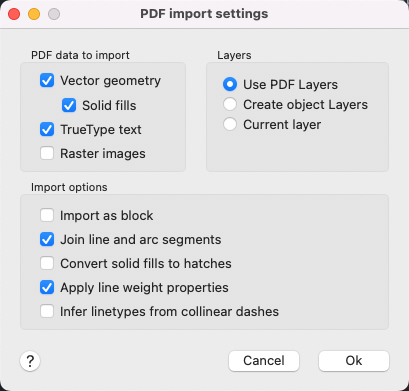Screen dimensions: 409x391
Task: Disable the Solid fills option
Action: click(69, 105)
